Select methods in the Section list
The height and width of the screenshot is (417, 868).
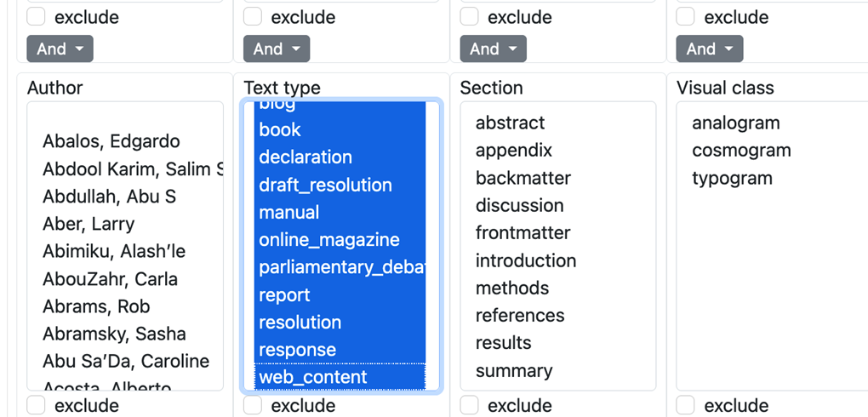pos(511,288)
